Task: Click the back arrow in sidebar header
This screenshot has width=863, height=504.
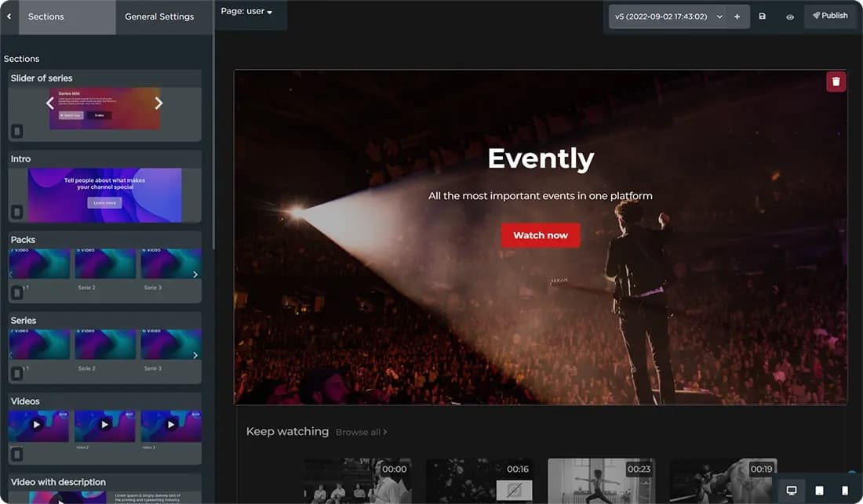Action: pos(9,16)
